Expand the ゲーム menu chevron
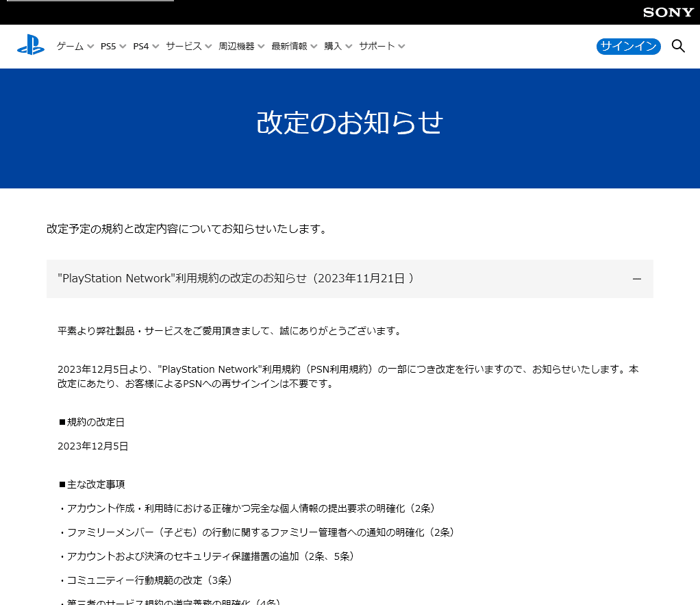 point(90,47)
